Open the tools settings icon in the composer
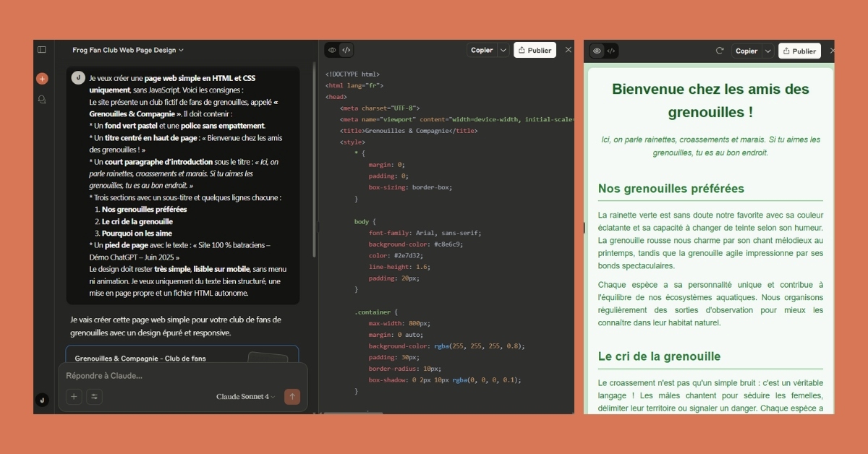Image resolution: width=868 pixels, height=454 pixels. tap(94, 396)
